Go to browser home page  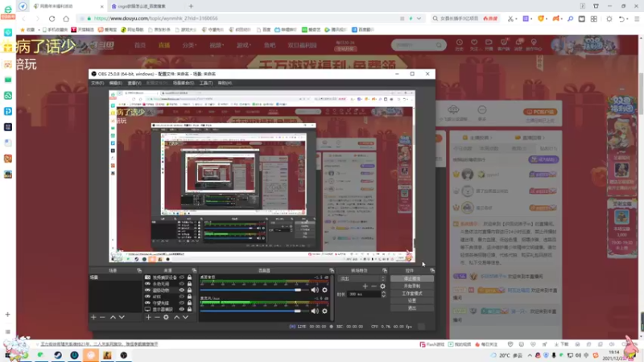coord(66,19)
